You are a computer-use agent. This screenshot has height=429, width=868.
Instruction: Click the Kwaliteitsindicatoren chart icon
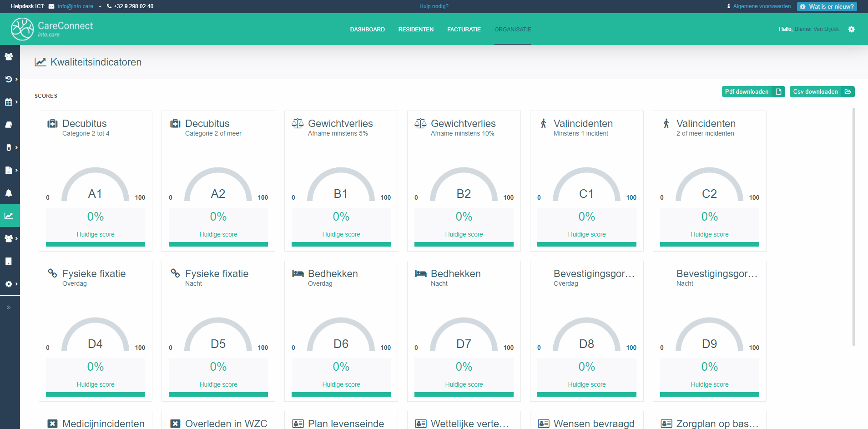tap(40, 62)
